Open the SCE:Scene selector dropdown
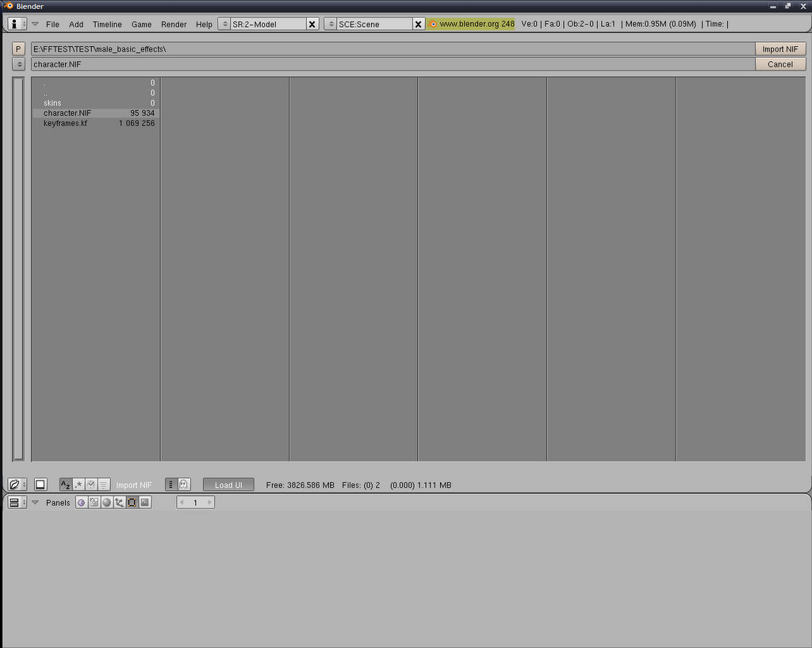This screenshot has width=812, height=648. click(331, 24)
